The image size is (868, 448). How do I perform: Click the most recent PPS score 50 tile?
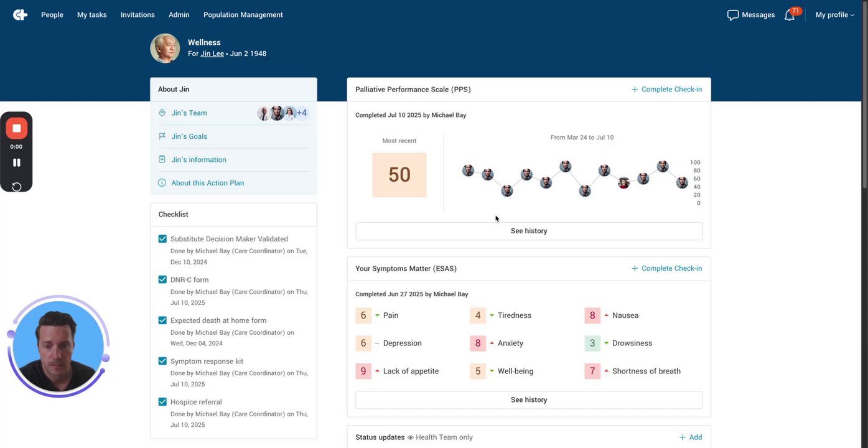399,175
